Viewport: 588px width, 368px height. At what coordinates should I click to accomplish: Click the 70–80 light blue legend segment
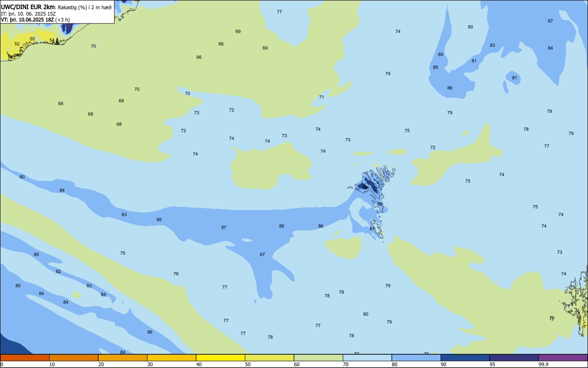tap(367, 357)
